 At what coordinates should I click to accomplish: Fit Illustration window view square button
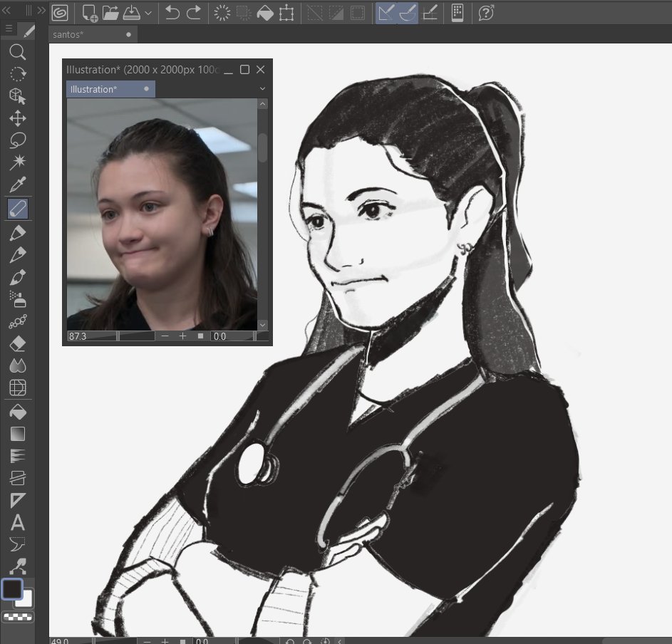point(200,336)
